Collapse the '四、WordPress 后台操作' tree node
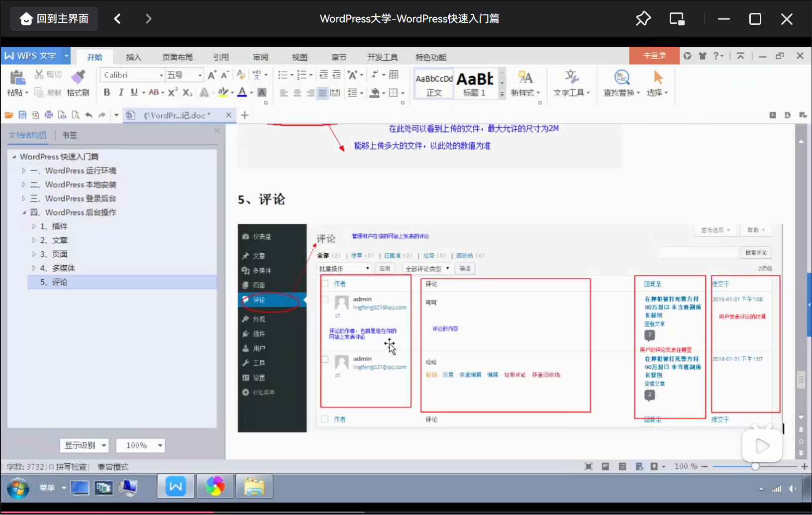 23,212
